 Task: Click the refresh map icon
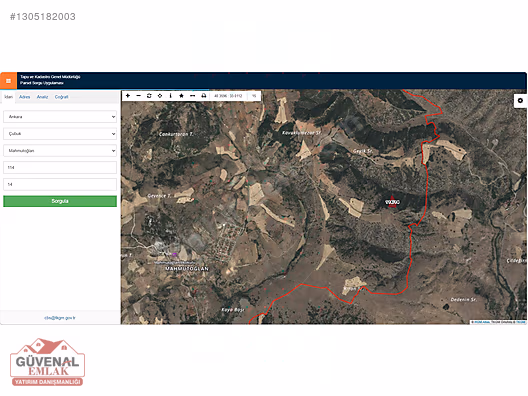[x=149, y=96]
